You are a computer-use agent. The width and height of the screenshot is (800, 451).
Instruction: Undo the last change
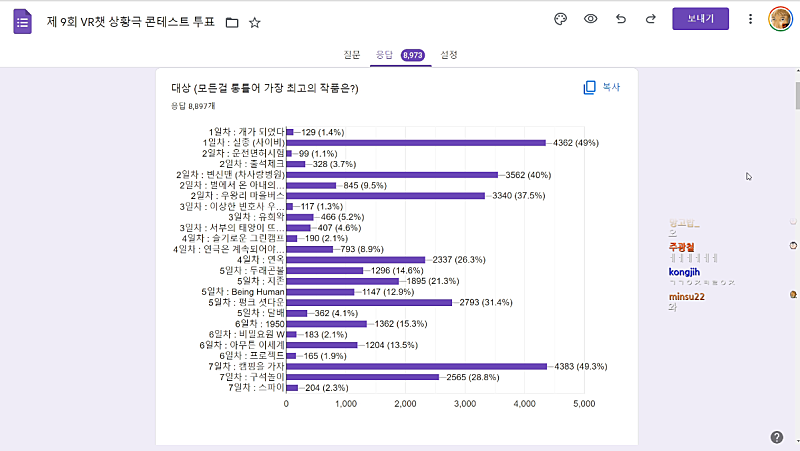620,19
